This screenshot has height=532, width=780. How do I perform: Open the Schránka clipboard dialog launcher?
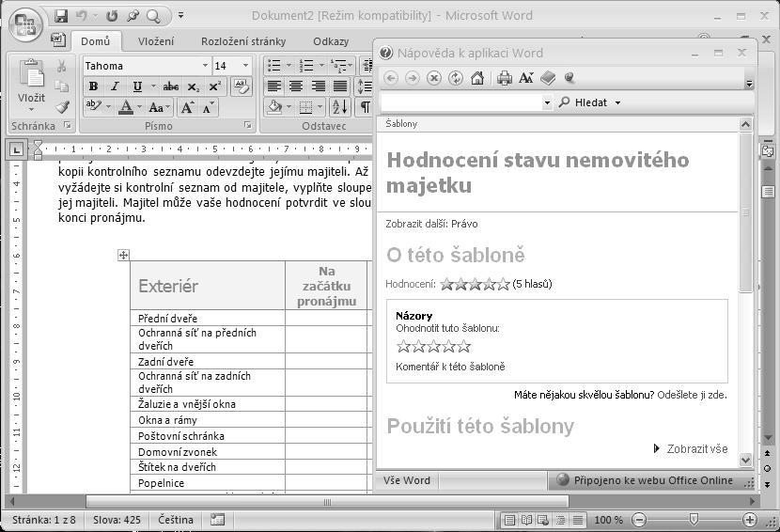pyautogui.click(x=68, y=125)
